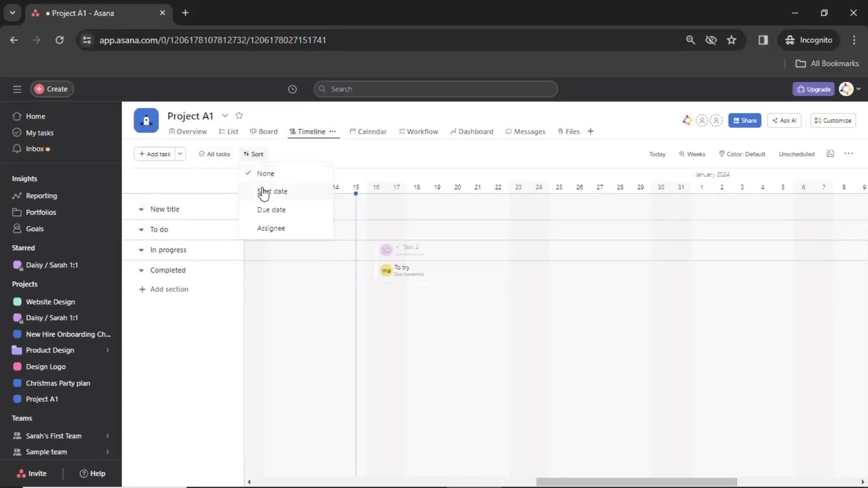Expand the Completed section

pyautogui.click(x=142, y=270)
